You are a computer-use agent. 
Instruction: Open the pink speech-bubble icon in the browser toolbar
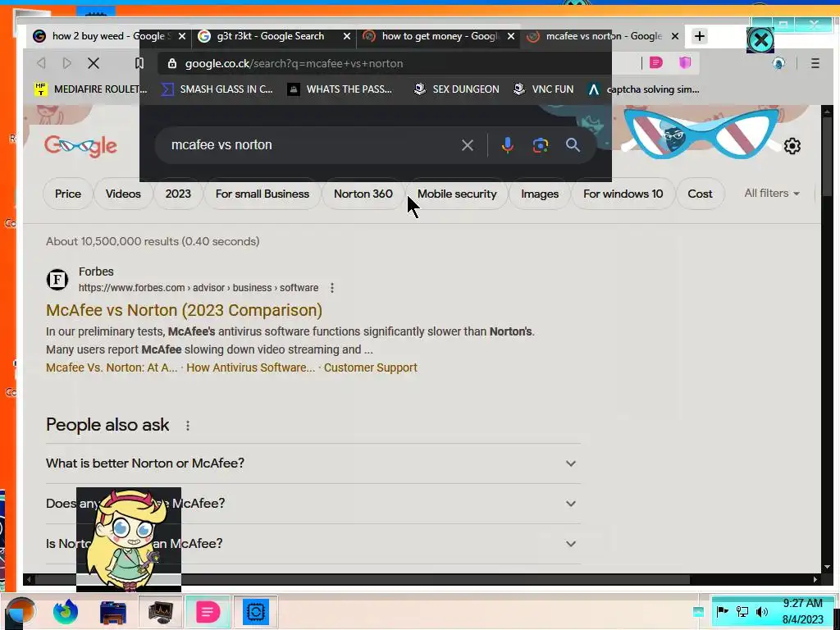656,63
